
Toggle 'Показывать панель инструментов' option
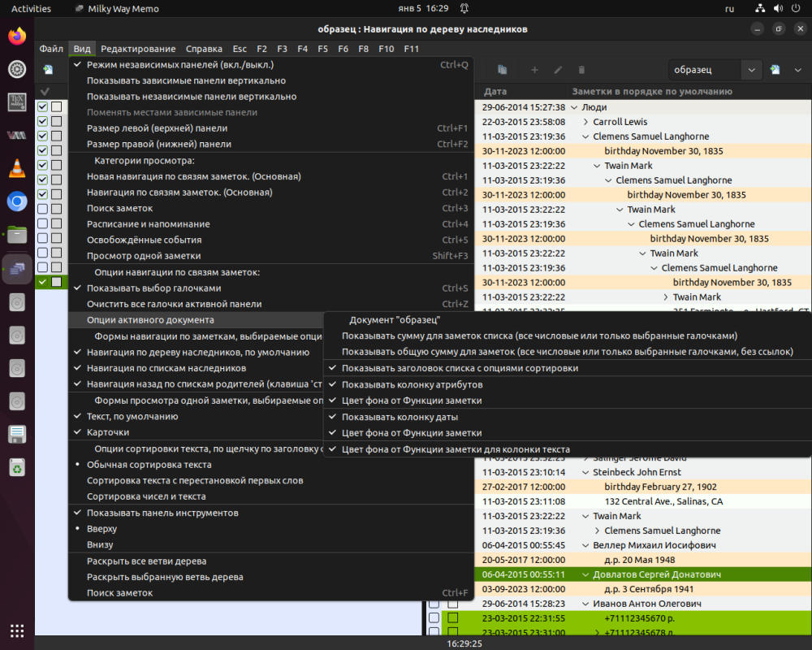point(162,513)
